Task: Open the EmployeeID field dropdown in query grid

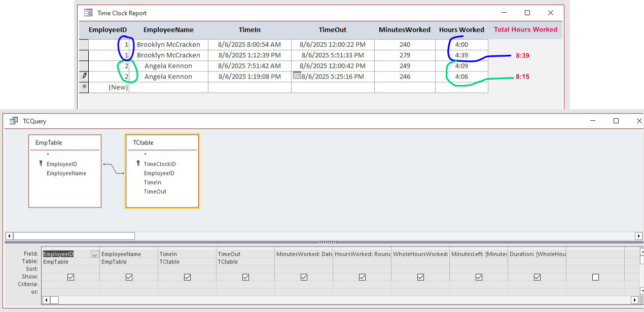Action: [x=94, y=254]
